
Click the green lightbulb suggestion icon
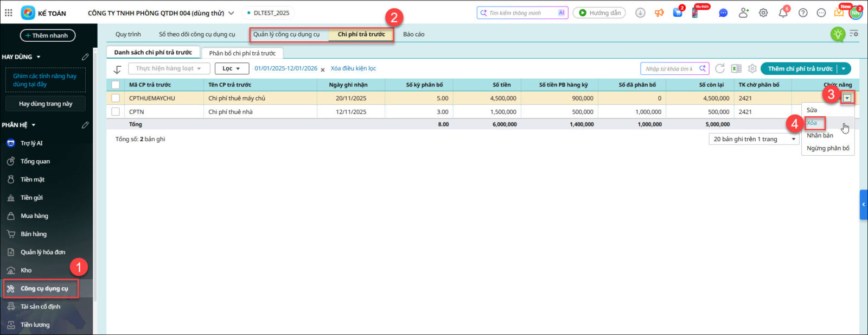[838, 34]
